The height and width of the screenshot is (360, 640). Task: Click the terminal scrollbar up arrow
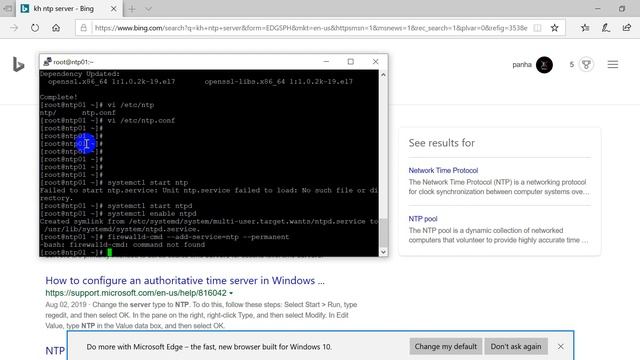click(383, 75)
